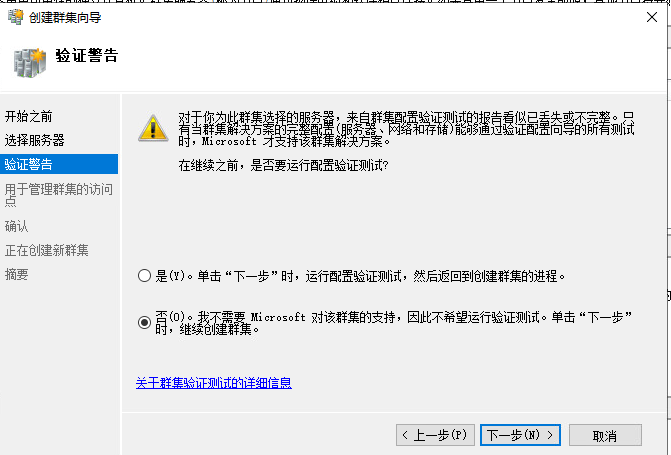Click the 是(Y) option description text
671x455 pixels.
(x=360, y=276)
